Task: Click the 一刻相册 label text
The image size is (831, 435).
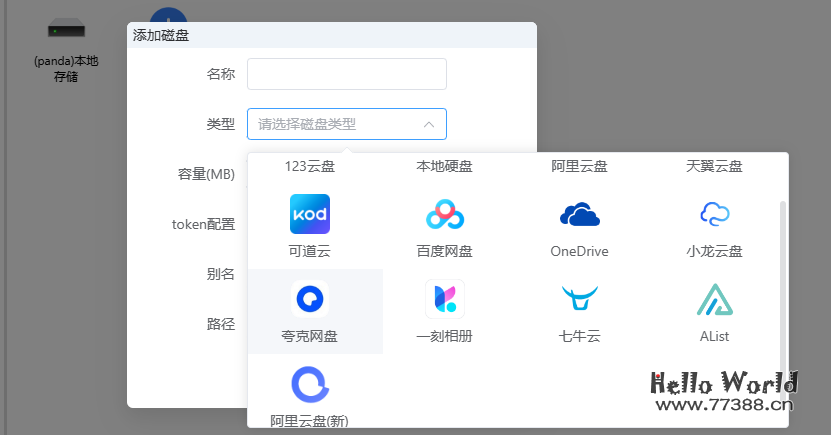Action: coord(445,336)
